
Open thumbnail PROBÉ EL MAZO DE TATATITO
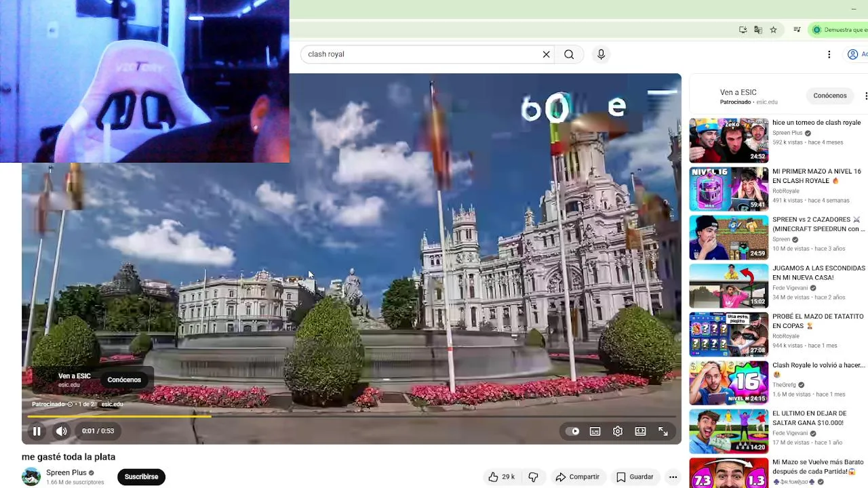coord(729,335)
